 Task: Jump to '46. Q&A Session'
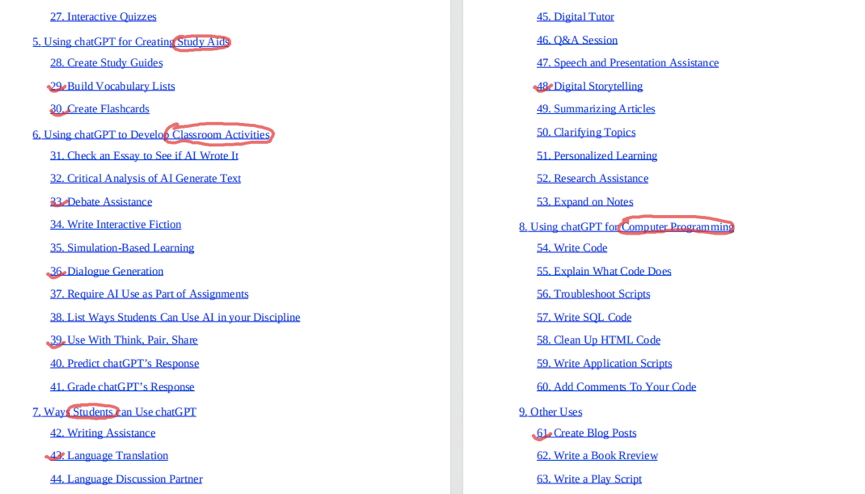[x=577, y=40]
